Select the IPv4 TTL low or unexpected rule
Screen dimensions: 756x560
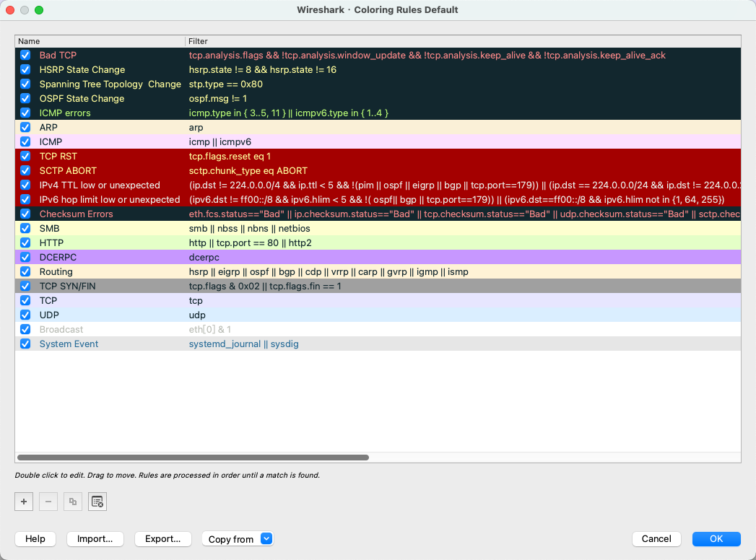100,185
